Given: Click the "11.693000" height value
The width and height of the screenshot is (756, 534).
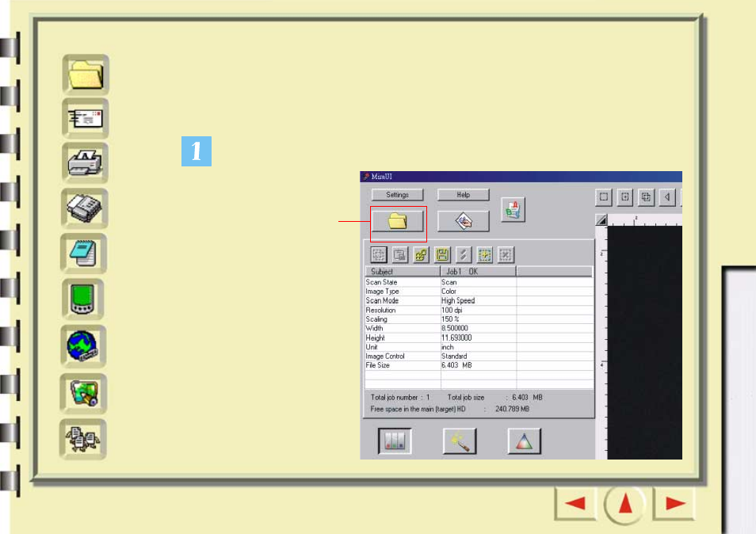Looking at the screenshot, I should tap(456, 338).
